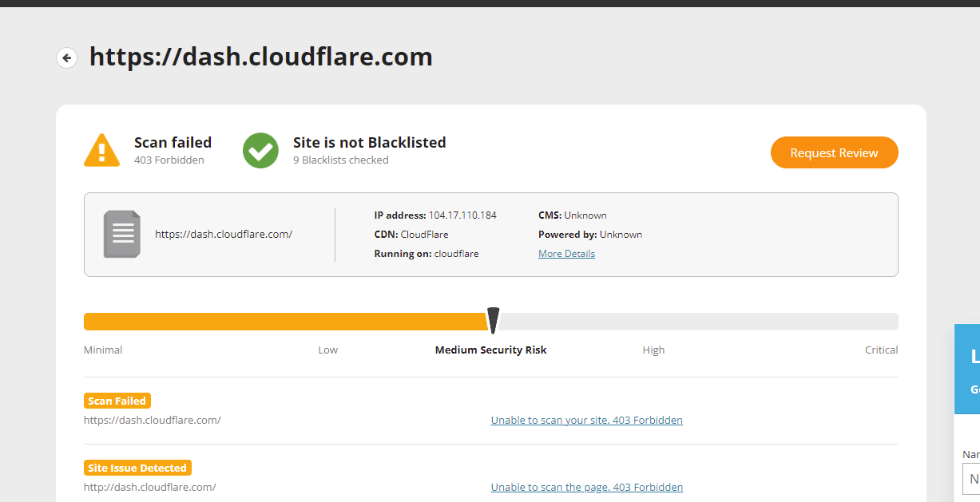Screen dimensions: 980x502
Task: Click the Scan Failed orange badge
Action: pyautogui.click(x=117, y=401)
